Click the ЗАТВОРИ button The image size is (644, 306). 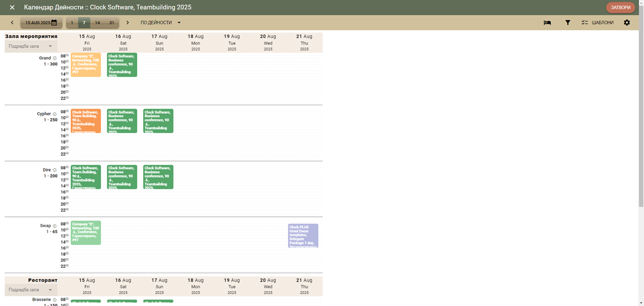pos(621,7)
